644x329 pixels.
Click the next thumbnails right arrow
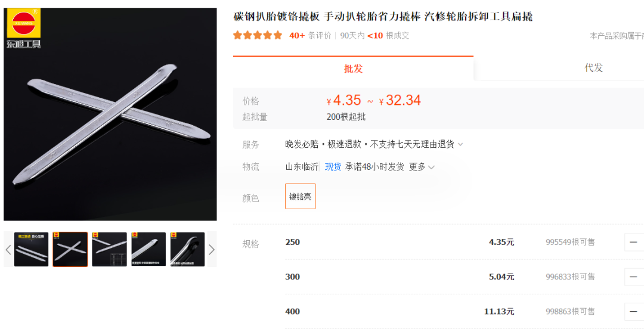[212, 249]
